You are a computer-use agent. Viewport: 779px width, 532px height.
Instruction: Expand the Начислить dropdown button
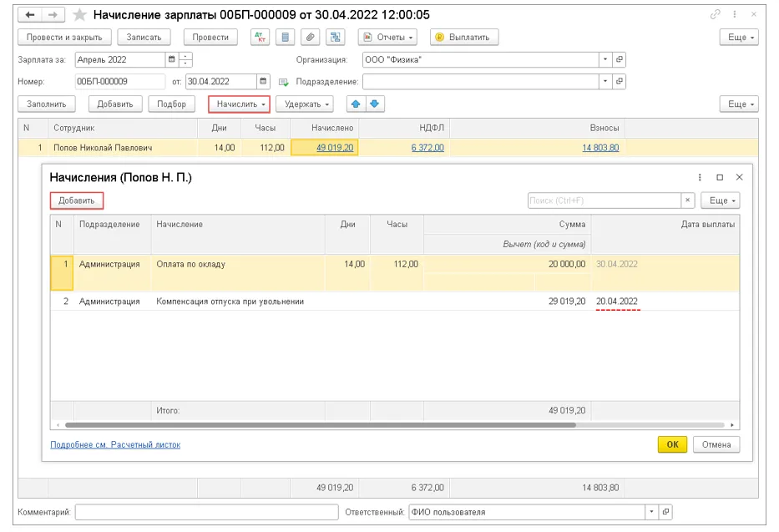tap(239, 104)
